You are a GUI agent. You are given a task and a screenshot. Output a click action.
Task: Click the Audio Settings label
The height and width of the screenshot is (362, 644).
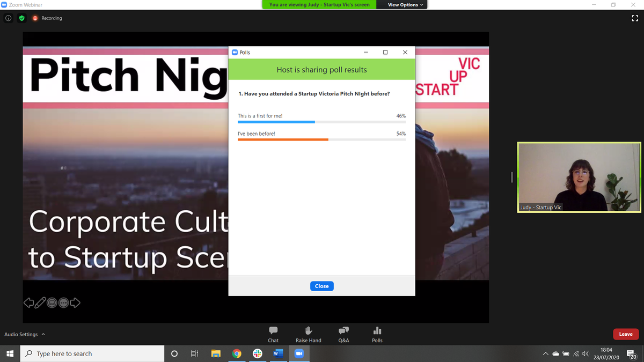tap(21, 334)
